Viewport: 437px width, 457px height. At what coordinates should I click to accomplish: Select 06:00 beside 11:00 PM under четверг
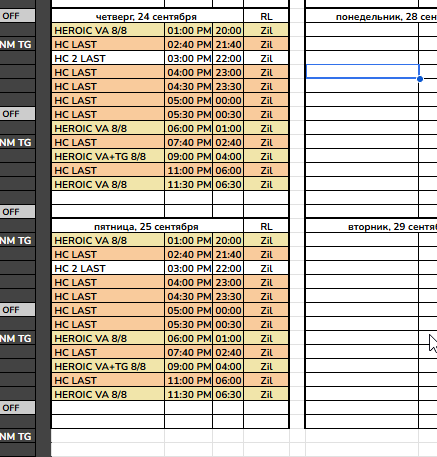[228, 170]
